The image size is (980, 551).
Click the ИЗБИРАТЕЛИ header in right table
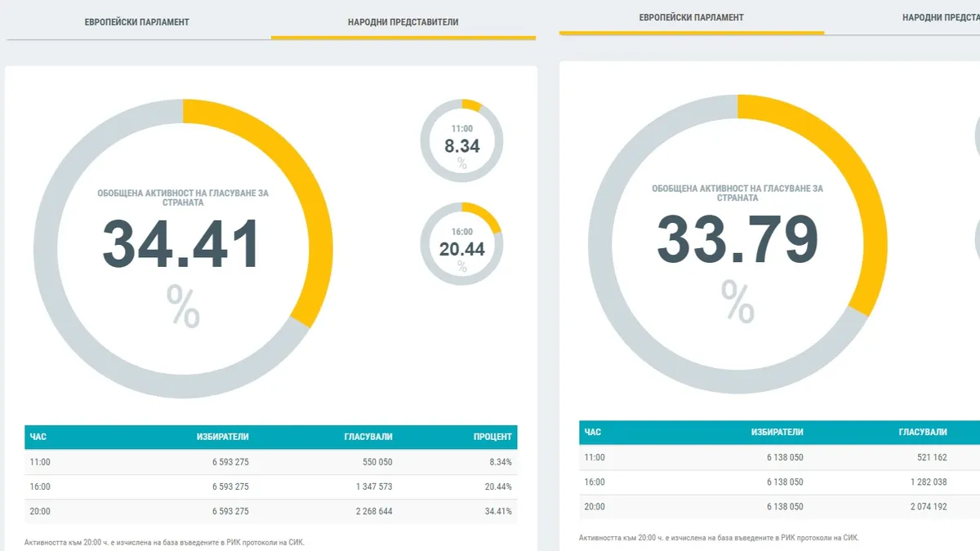(x=777, y=432)
